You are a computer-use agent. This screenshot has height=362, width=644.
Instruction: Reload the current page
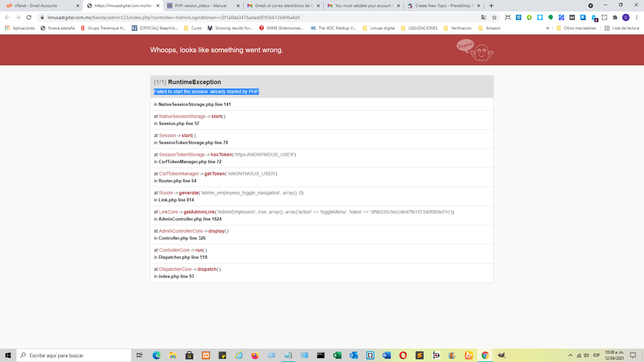point(29,17)
